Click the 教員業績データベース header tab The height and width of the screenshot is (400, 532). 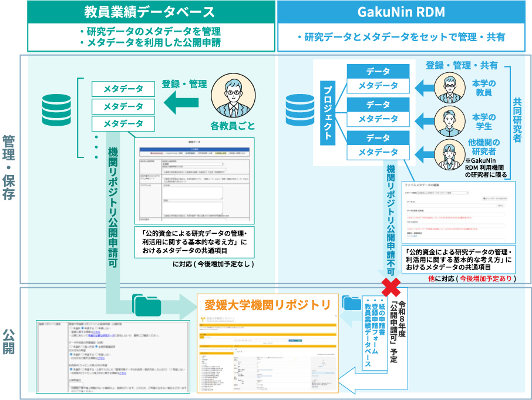(151, 11)
